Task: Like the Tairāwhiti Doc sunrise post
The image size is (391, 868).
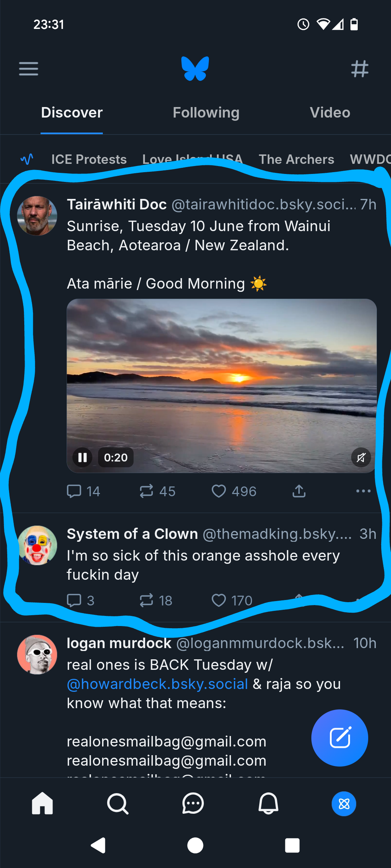Action: tap(219, 491)
